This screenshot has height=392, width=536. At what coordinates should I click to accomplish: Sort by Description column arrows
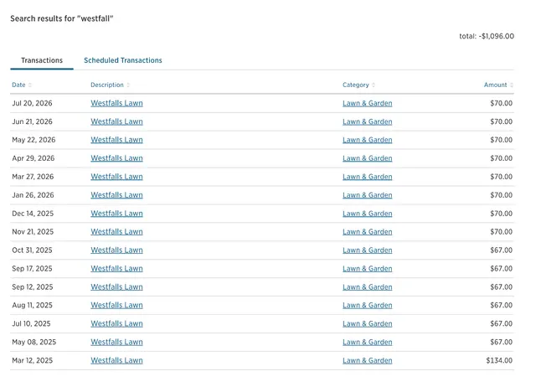128,85
